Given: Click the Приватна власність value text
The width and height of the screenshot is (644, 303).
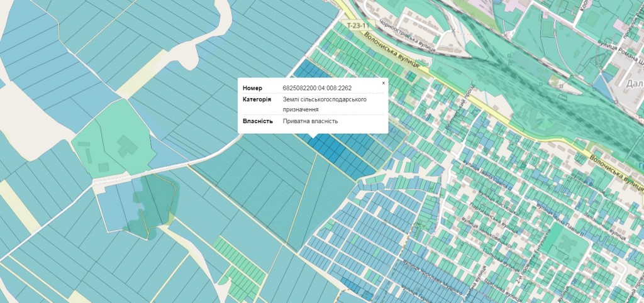Looking at the screenshot, I should pyautogui.click(x=311, y=121).
